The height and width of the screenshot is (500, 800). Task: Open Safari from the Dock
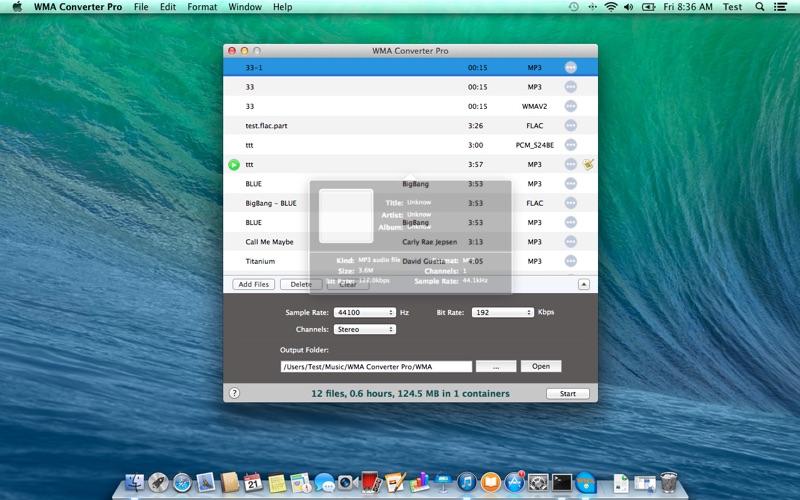point(182,482)
